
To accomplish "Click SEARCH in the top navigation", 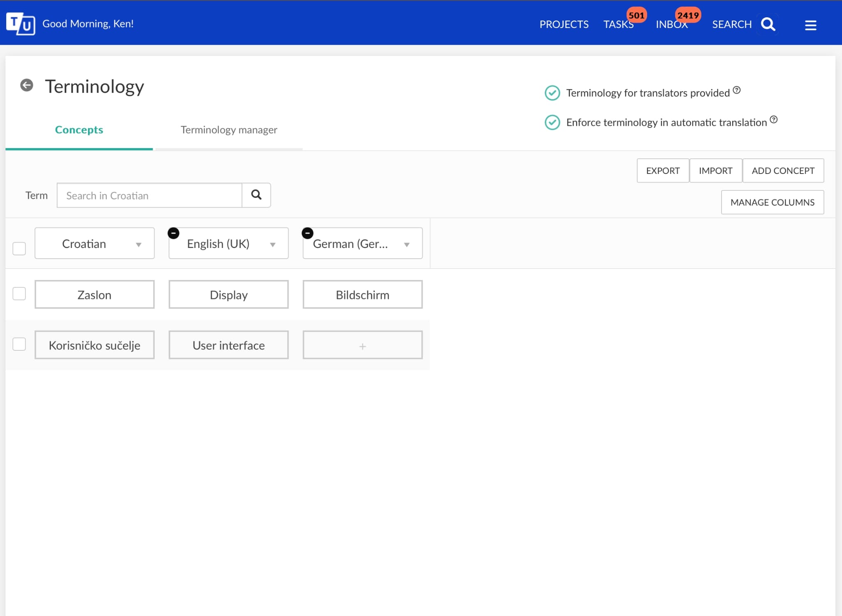I will point(732,24).
